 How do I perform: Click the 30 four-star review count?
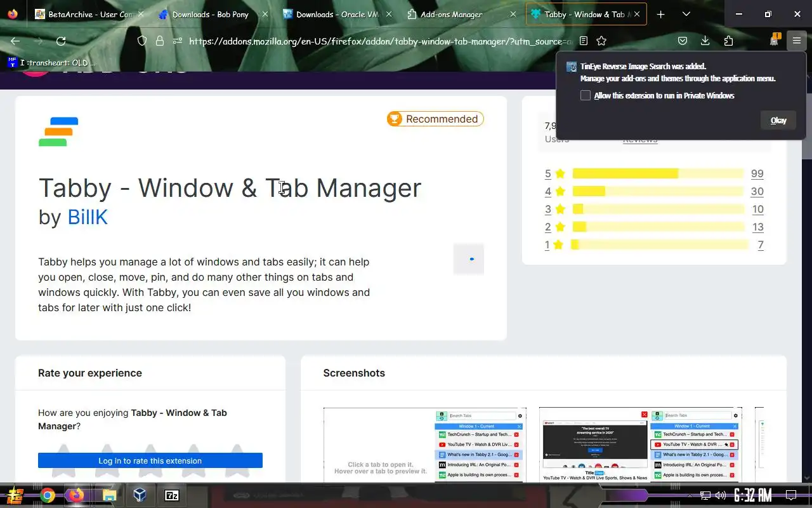tap(757, 191)
